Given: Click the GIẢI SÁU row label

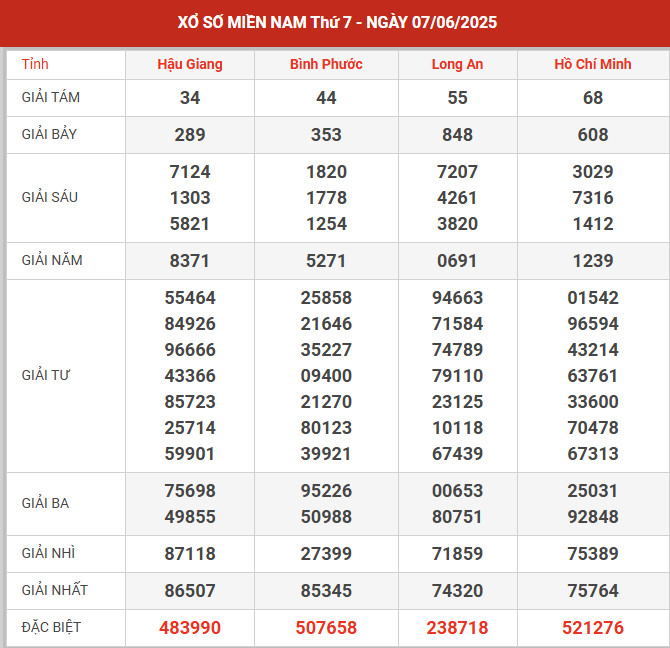Looking at the screenshot, I should tap(50, 197).
